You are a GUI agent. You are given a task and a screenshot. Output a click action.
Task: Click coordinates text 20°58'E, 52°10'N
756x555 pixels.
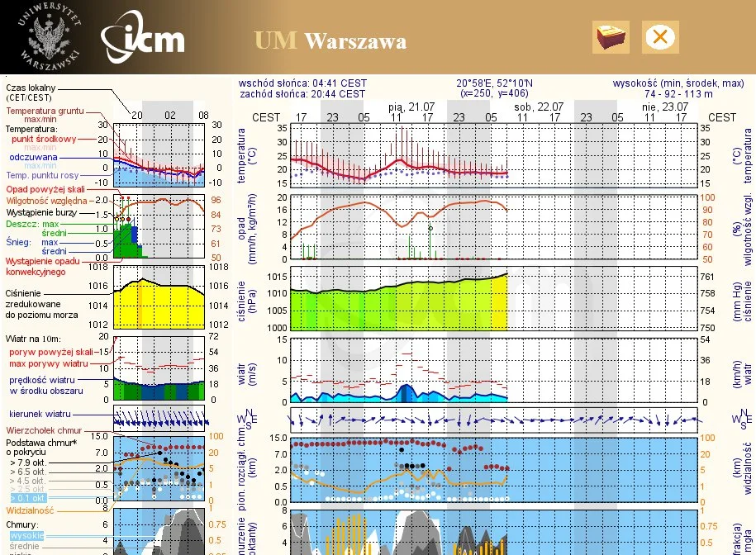tap(494, 83)
